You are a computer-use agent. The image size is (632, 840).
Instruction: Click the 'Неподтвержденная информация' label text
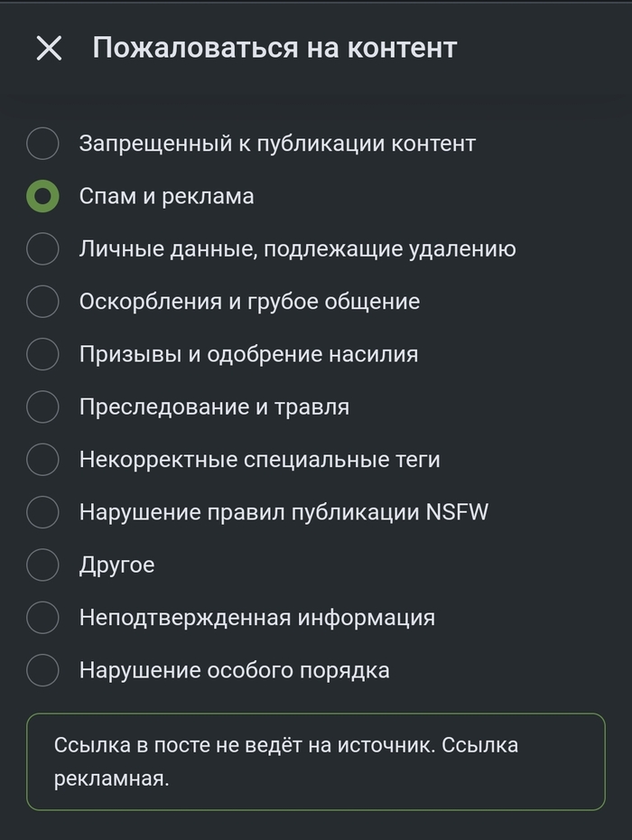(256, 618)
